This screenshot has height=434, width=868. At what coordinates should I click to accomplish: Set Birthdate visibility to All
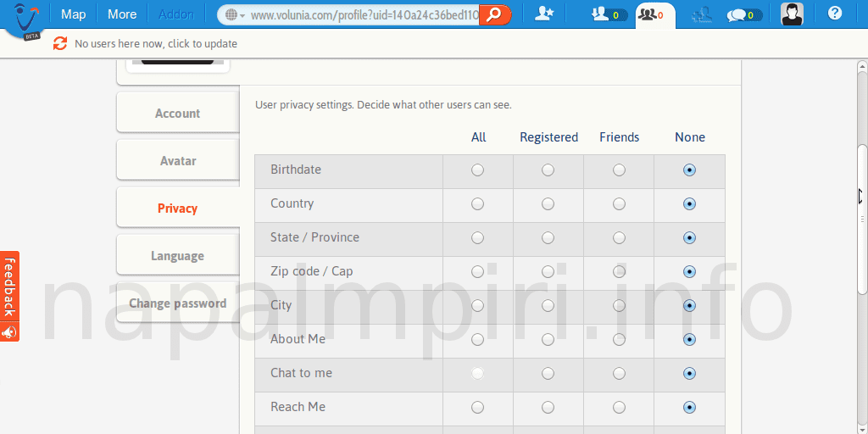(478, 170)
